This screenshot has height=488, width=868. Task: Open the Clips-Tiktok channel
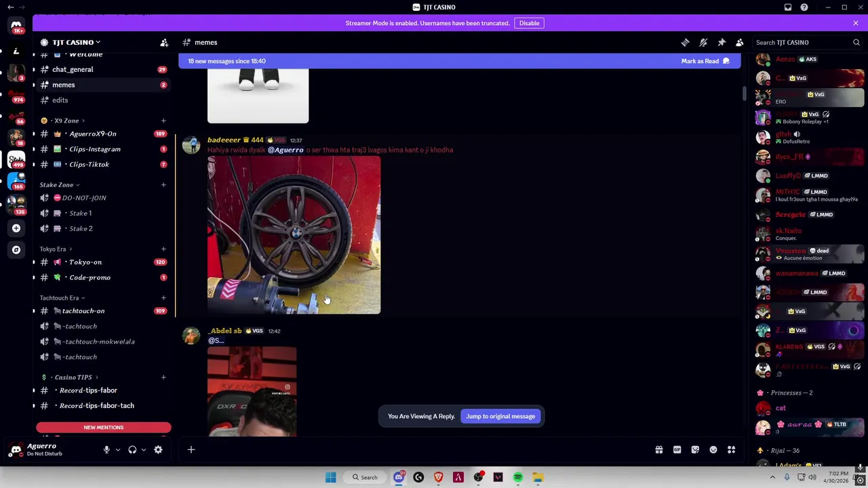103,164
